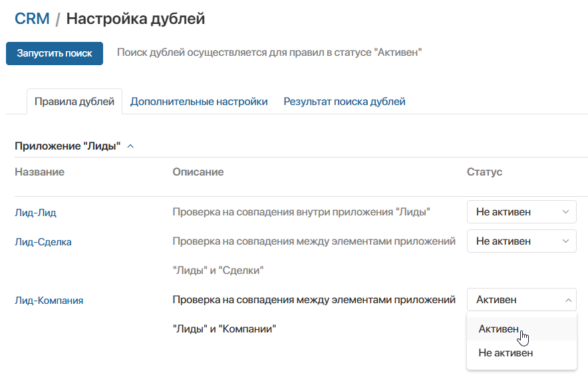Viewport: 588px width, 377px height.
Task: Click the "Лиды" и "Компании" description line
Action: pyautogui.click(x=224, y=329)
